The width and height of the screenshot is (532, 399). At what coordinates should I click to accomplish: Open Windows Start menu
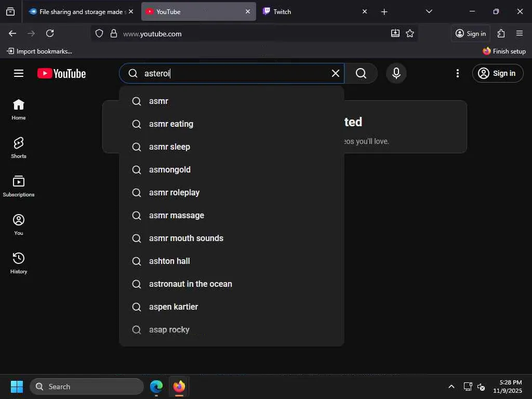coord(17,387)
